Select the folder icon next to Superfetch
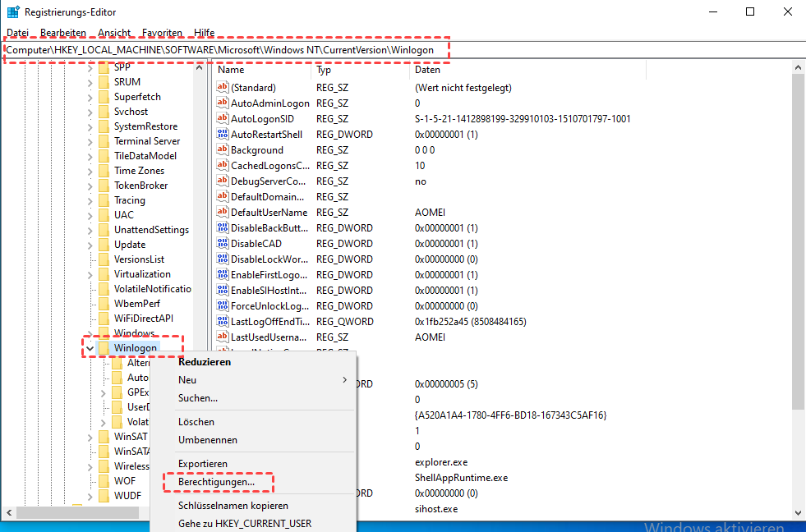 104,97
